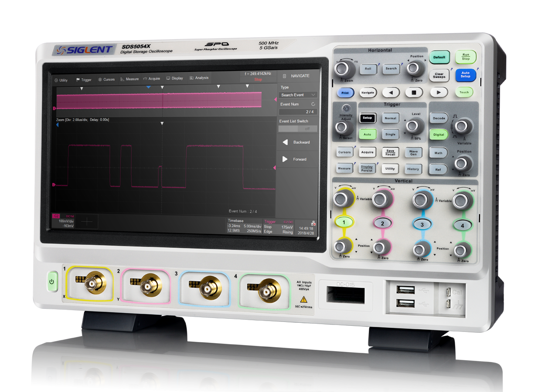The width and height of the screenshot is (538, 392).
Task: Tap the network status icon above clock
Action: point(313,223)
